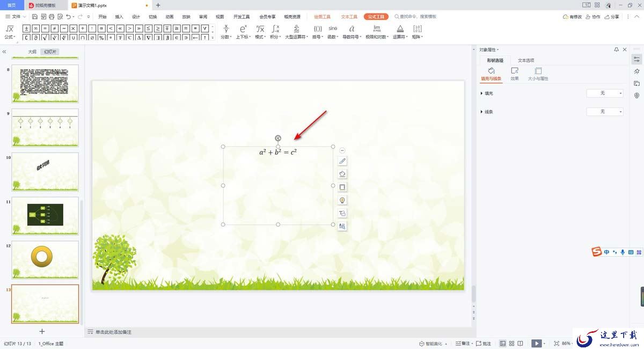Viewport: 644px width, 349px height.
Task: Open 大小与属性 size and properties section
Action: (538, 74)
